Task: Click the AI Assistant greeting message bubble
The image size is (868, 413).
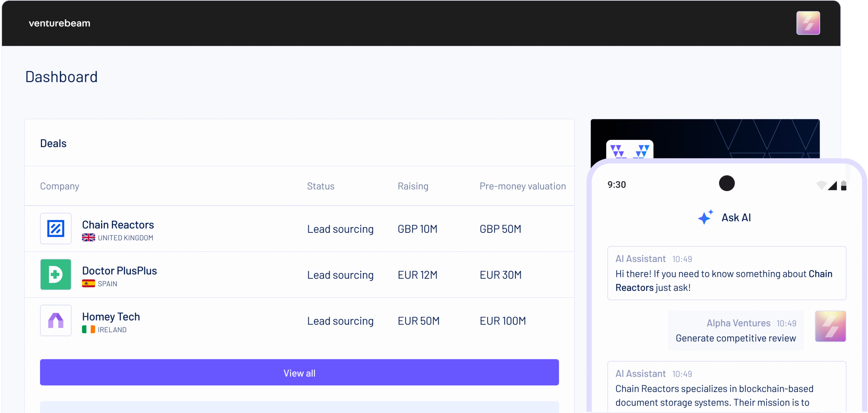Action: [x=727, y=273]
